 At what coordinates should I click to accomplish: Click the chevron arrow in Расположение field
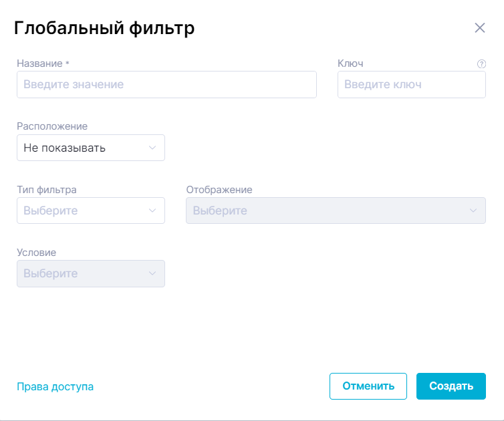(152, 148)
